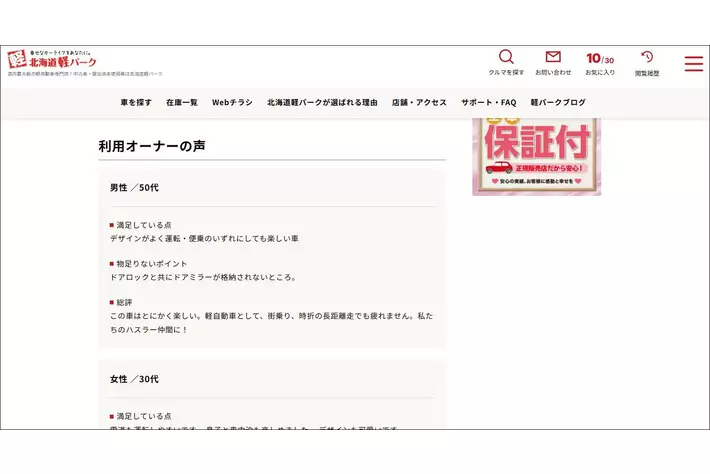Visit the 軽パークブログ link

[x=558, y=102]
